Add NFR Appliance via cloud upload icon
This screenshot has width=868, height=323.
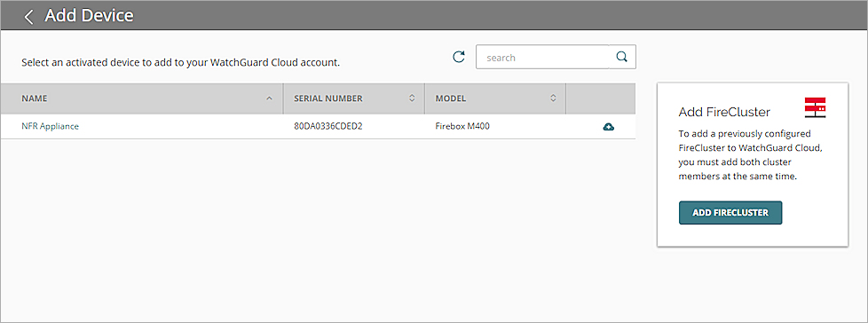(x=608, y=127)
